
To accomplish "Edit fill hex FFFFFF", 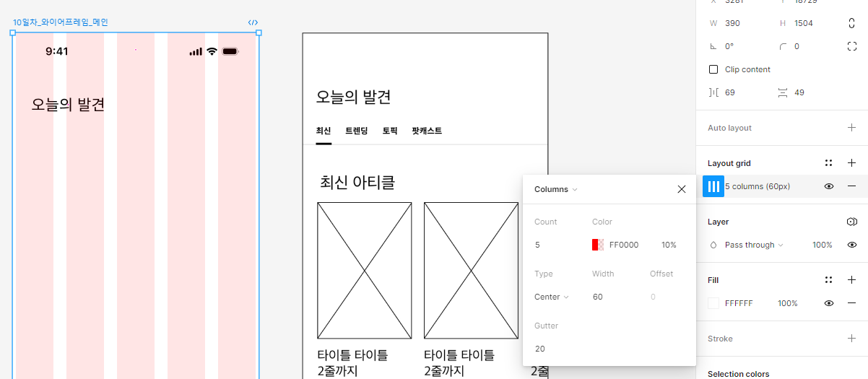I will [x=739, y=303].
